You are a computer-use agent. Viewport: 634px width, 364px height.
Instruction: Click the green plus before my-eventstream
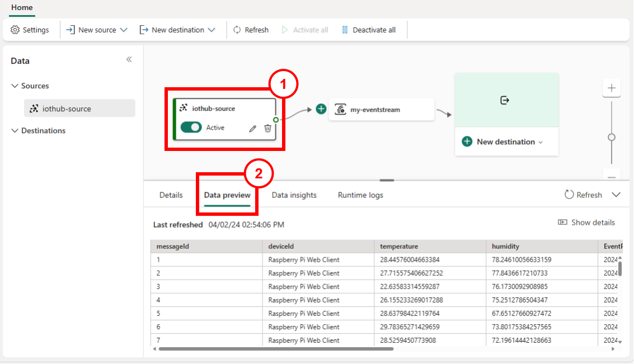321,108
